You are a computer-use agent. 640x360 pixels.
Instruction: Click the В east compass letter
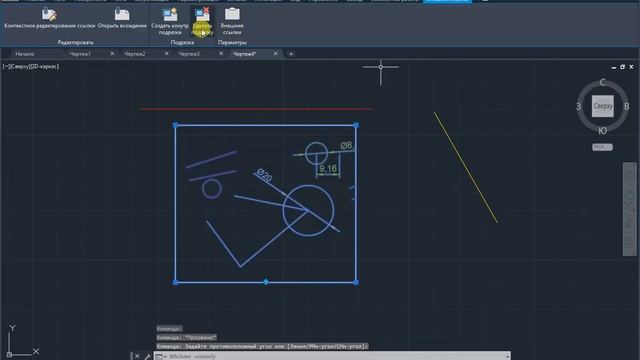pos(627,107)
